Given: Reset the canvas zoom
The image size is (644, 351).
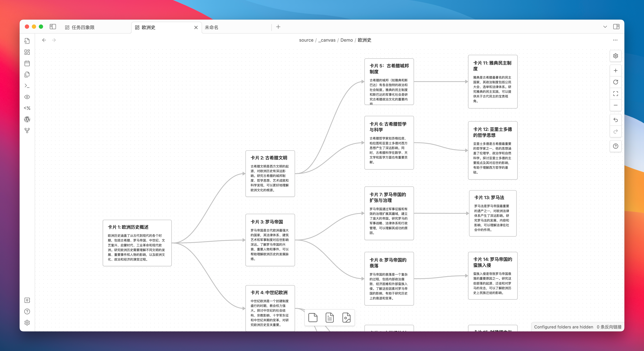Looking at the screenshot, I should (615, 82).
